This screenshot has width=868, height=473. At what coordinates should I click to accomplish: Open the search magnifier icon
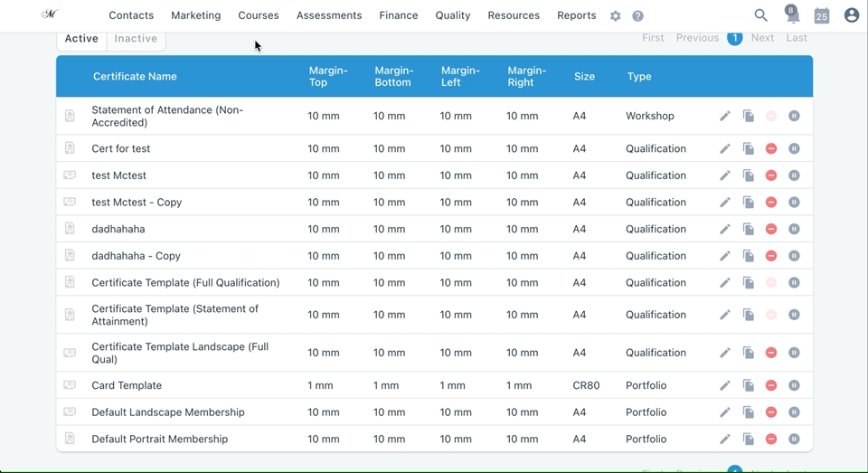pos(761,15)
